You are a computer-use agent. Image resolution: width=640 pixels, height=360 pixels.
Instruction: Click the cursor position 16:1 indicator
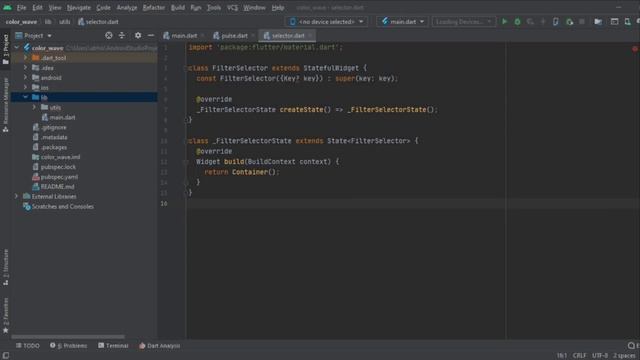coord(562,356)
